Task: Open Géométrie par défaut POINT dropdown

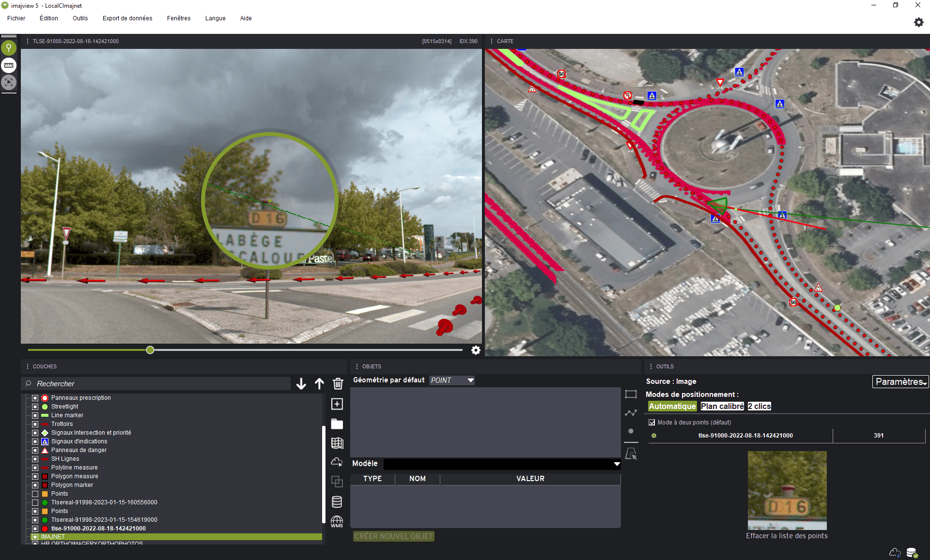Action: click(452, 380)
